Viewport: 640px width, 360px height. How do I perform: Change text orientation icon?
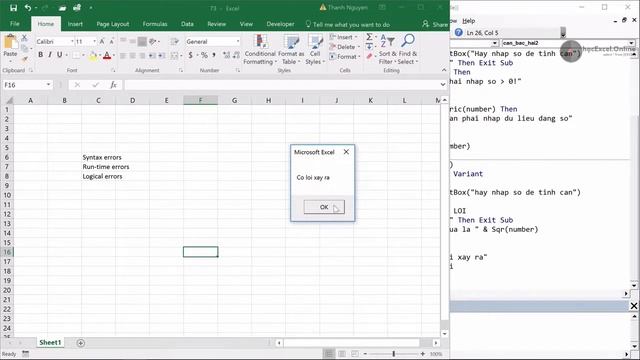[x=153, y=41]
